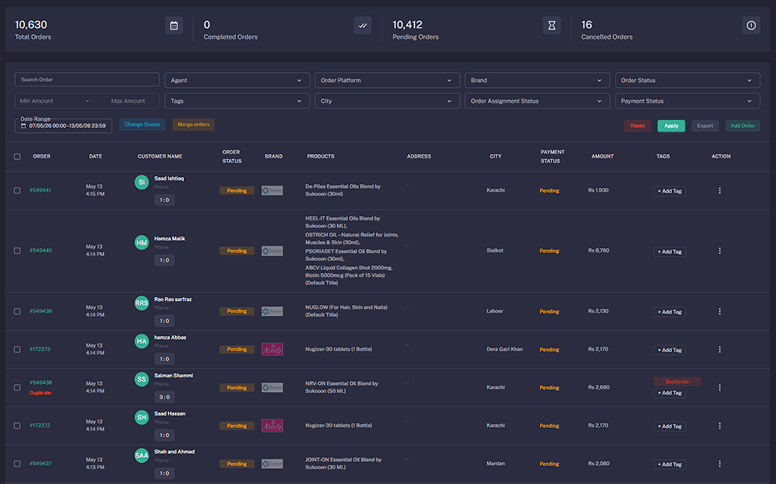Click the HM avatar of Hamza Malik
This screenshot has height=484, width=776.
coord(142,242)
